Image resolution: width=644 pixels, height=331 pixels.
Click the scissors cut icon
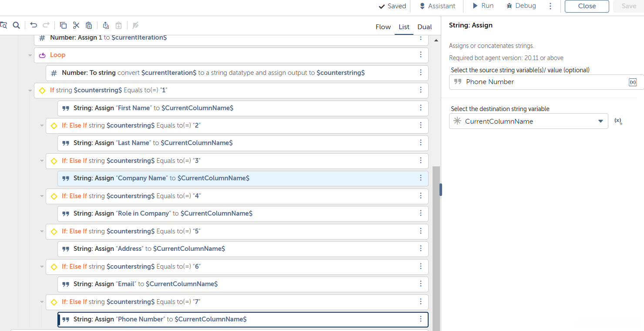tap(76, 25)
